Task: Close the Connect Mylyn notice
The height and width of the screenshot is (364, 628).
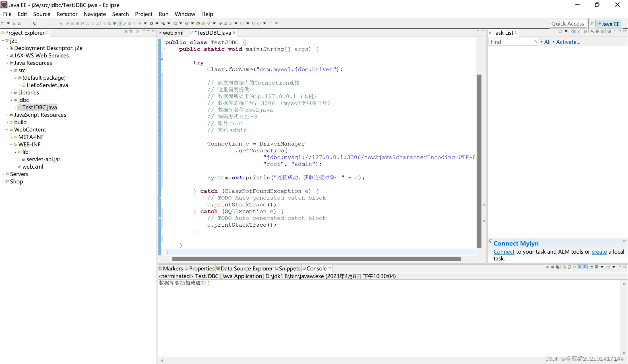Action: coord(624,241)
